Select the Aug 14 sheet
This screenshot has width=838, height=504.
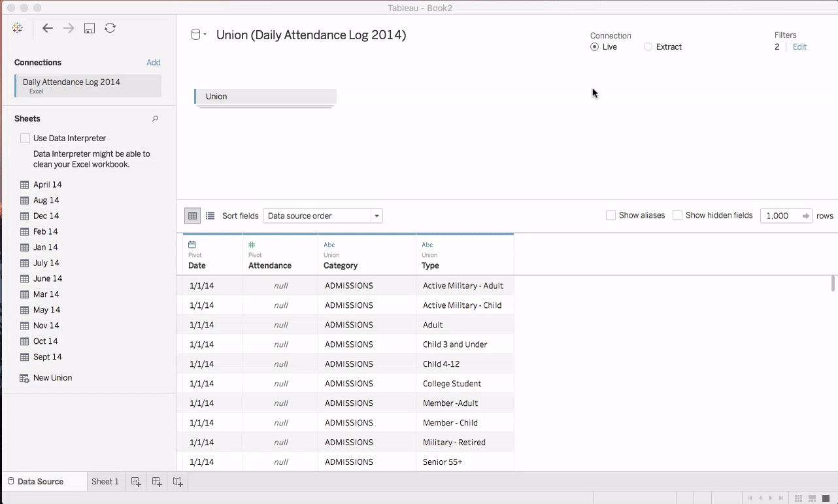[46, 200]
